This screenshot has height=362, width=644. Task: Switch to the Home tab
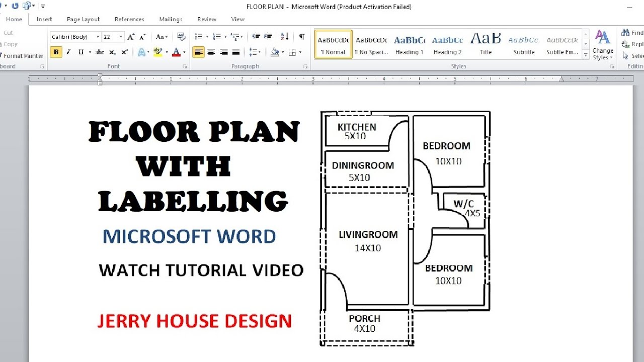(14, 19)
